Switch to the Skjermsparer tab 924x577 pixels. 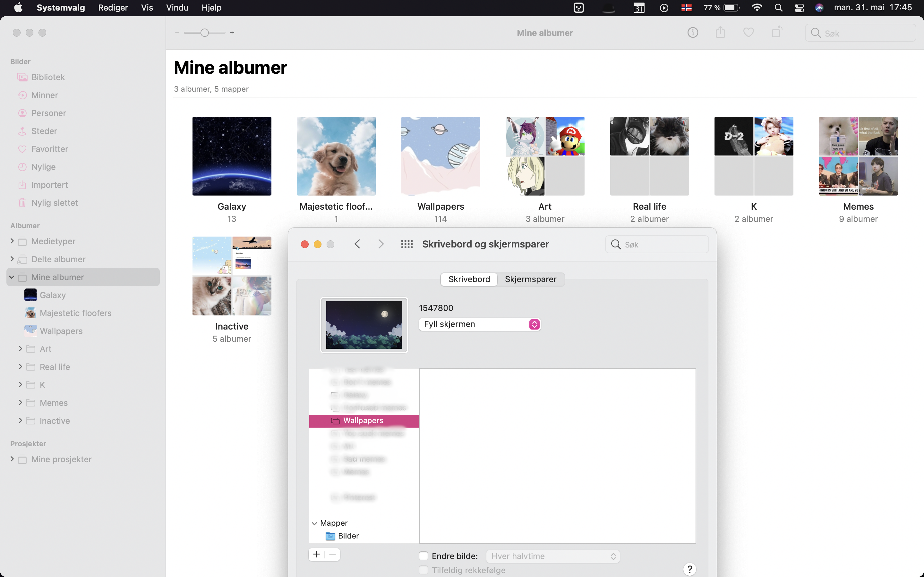530,279
